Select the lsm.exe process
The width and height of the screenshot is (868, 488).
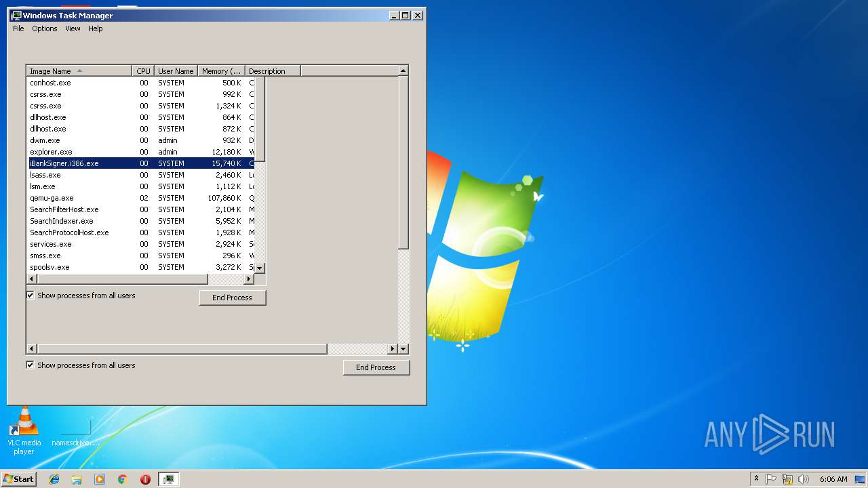click(140, 186)
